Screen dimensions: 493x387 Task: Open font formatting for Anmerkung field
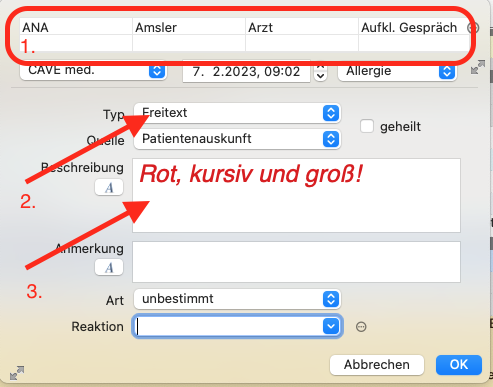tap(109, 267)
